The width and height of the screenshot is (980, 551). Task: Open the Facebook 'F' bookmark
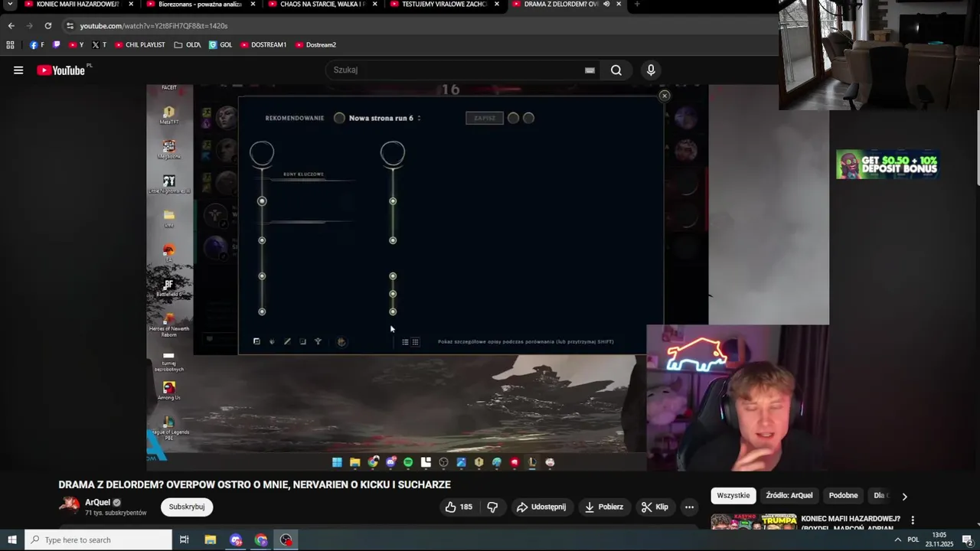[38, 44]
